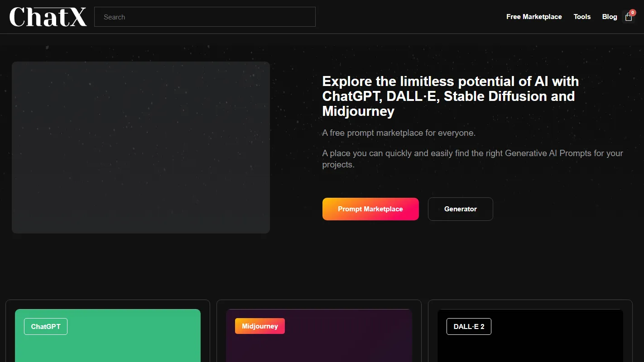Select the DALL·E 2 tag
Image resolution: width=644 pixels, height=362 pixels.
[469, 326]
